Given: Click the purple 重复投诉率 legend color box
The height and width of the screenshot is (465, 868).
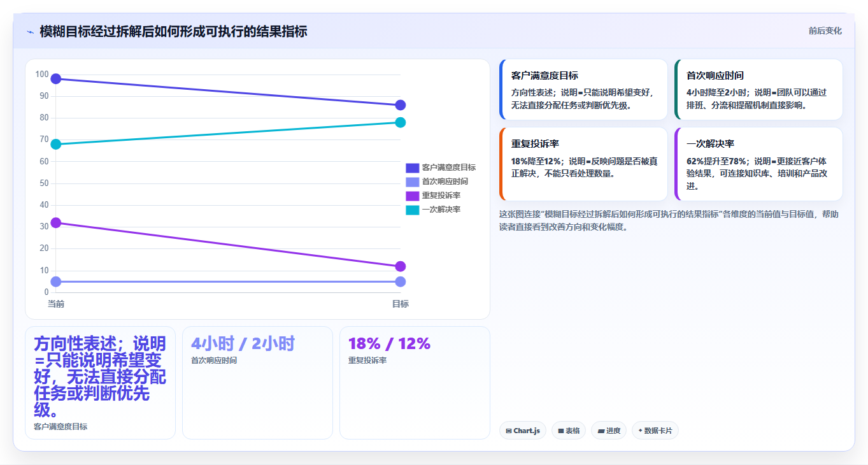Looking at the screenshot, I should pos(413,196).
